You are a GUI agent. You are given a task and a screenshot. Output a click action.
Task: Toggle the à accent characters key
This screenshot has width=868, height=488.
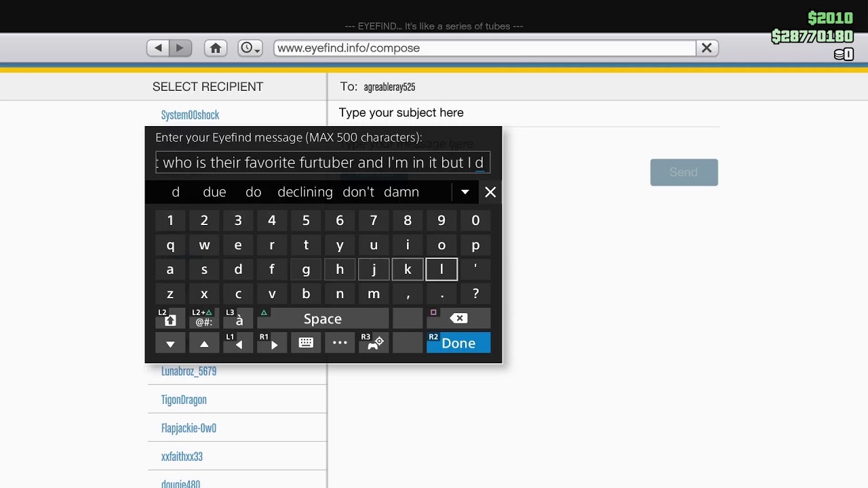point(238,319)
